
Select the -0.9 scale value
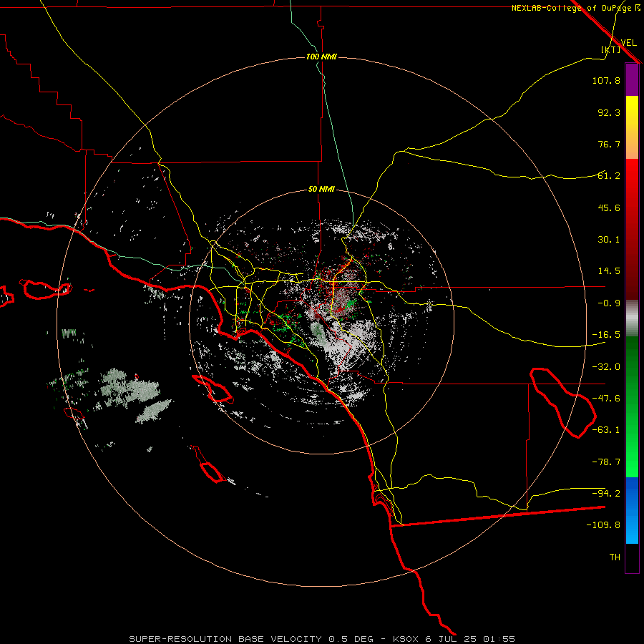[609, 303]
